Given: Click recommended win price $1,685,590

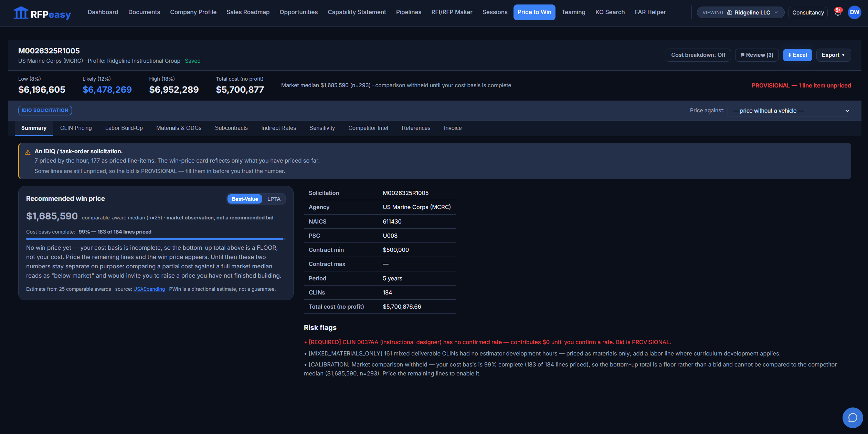Looking at the screenshot, I should [x=52, y=216].
